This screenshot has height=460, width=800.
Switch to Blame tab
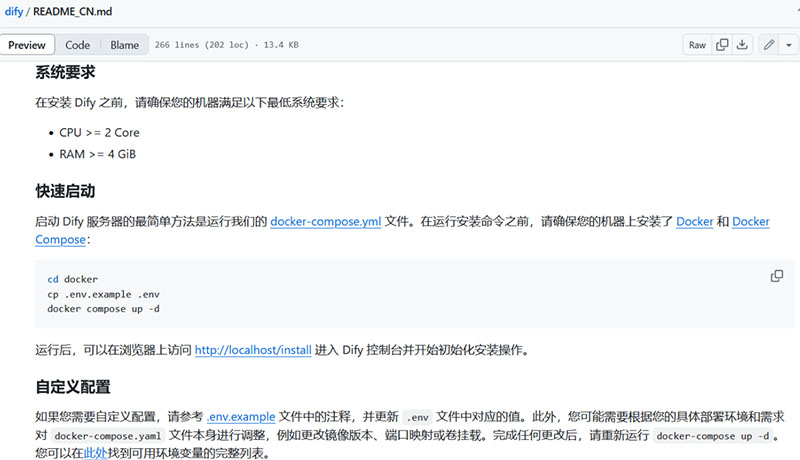pyautogui.click(x=124, y=45)
